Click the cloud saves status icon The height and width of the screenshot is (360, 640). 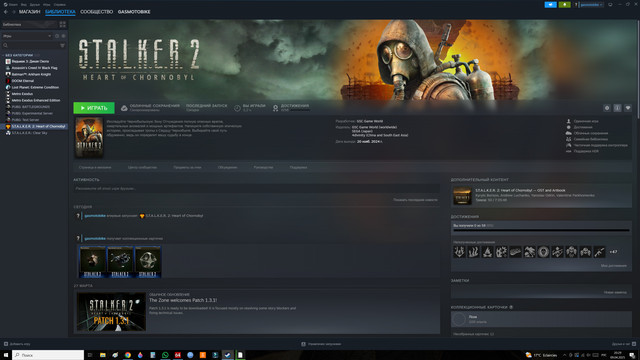pos(124,108)
